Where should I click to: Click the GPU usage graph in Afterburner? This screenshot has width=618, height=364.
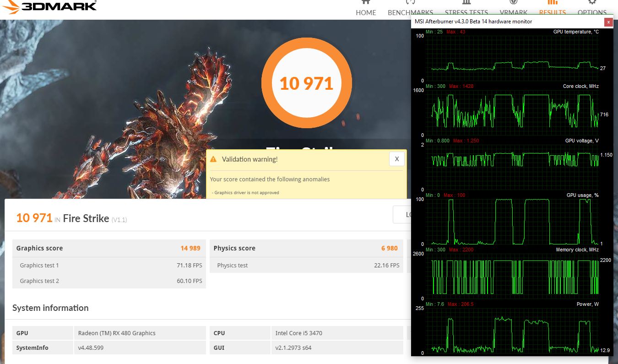point(512,222)
